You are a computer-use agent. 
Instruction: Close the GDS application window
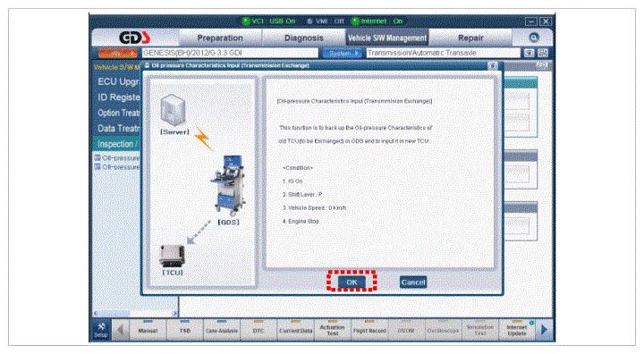pyautogui.click(x=545, y=21)
